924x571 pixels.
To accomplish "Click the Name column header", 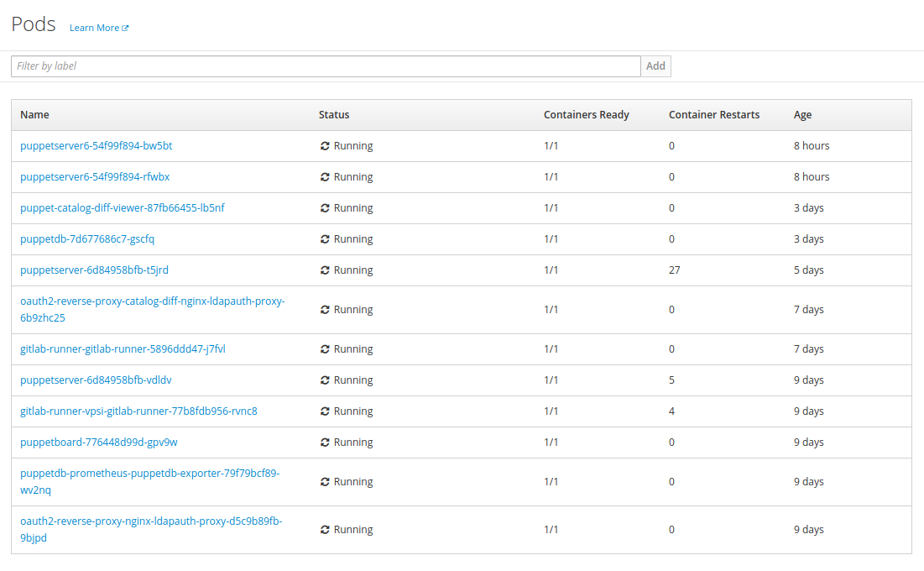I will [x=34, y=115].
